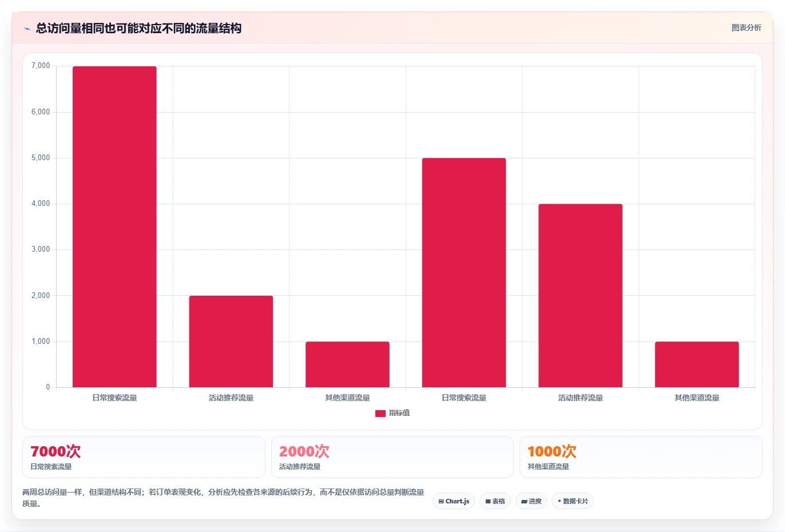Click the chart title 总访问量相同也可能对应不同的流量结构

tap(138, 29)
